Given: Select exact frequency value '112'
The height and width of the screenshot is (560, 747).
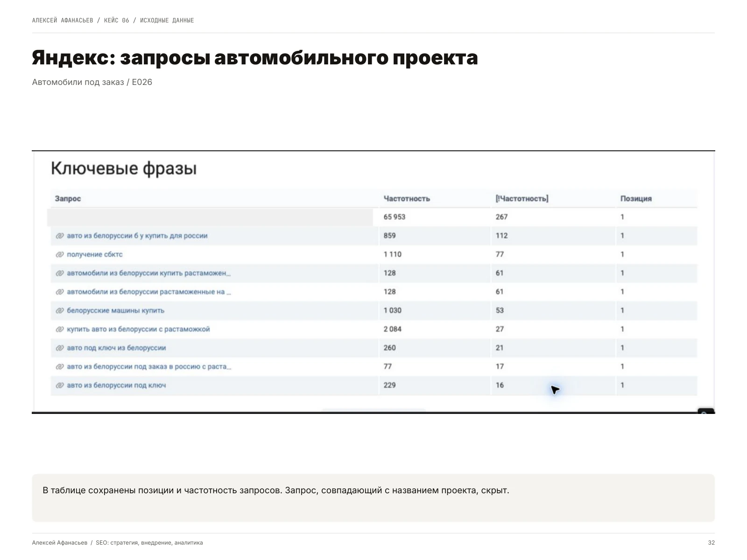Looking at the screenshot, I should (x=501, y=236).
